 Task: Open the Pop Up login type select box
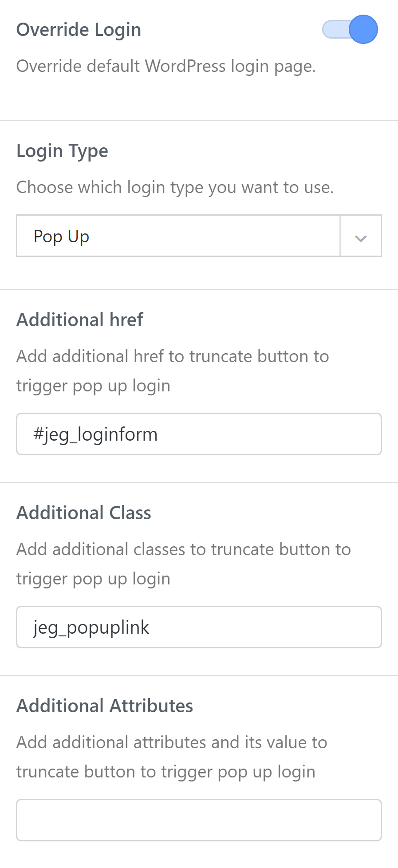(178, 236)
